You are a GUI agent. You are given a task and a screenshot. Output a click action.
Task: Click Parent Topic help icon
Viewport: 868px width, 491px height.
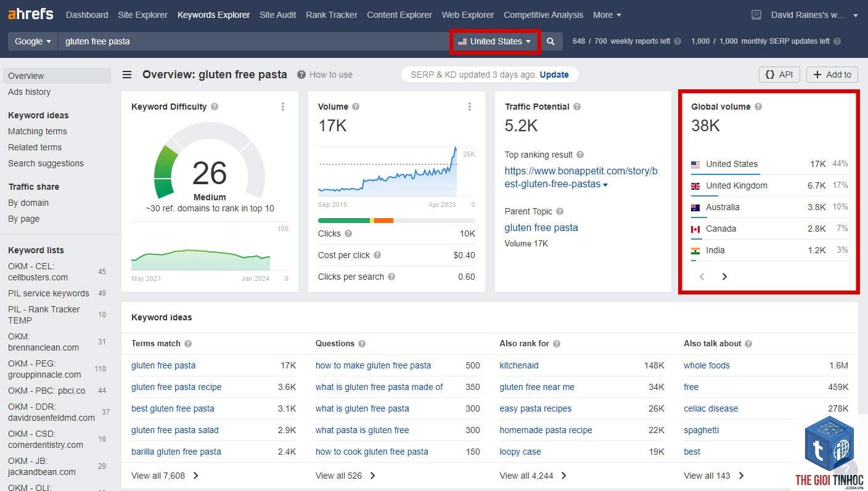tap(560, 211)
